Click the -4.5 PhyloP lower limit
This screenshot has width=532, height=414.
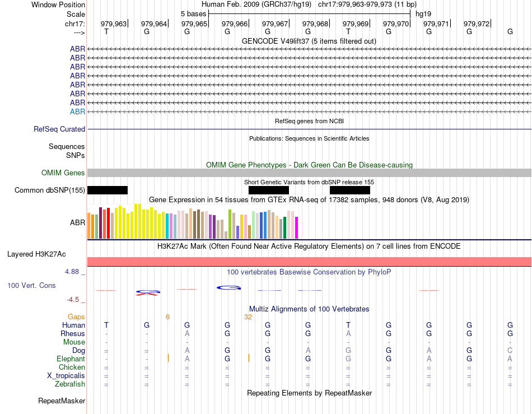73,299
